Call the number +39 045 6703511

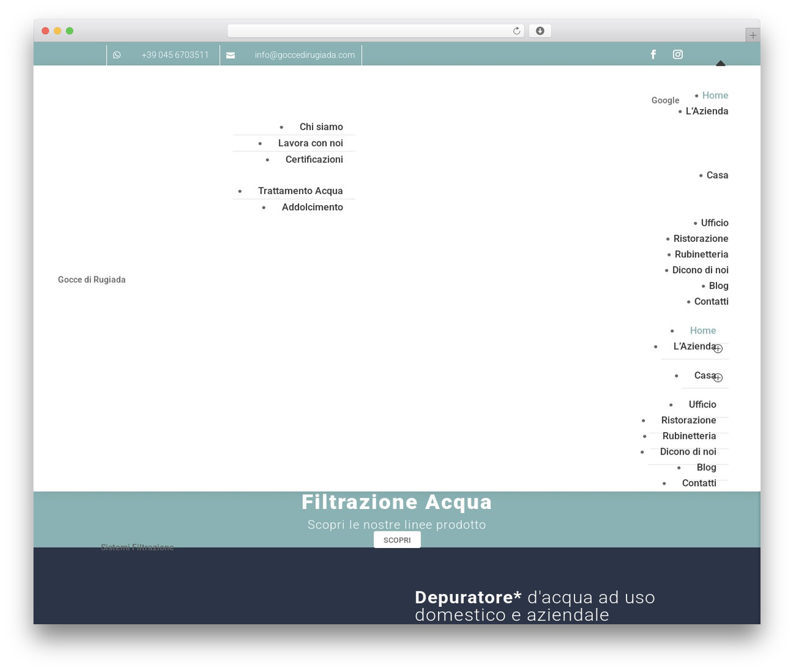(175, 55)
